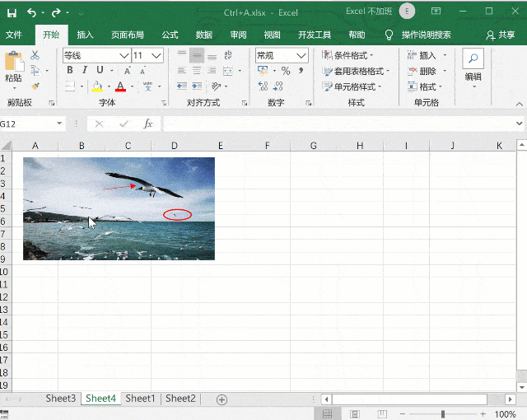Align text to the right

(212, 71)
